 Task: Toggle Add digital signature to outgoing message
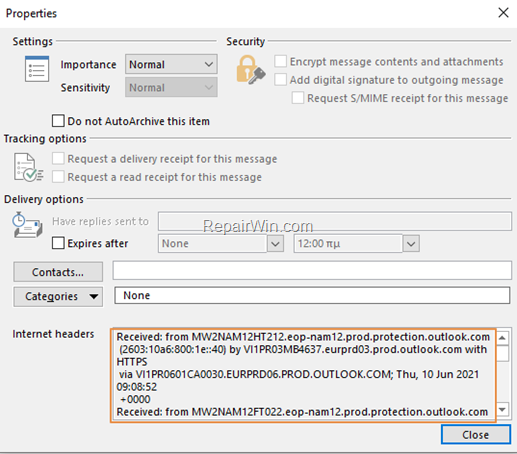280,80
